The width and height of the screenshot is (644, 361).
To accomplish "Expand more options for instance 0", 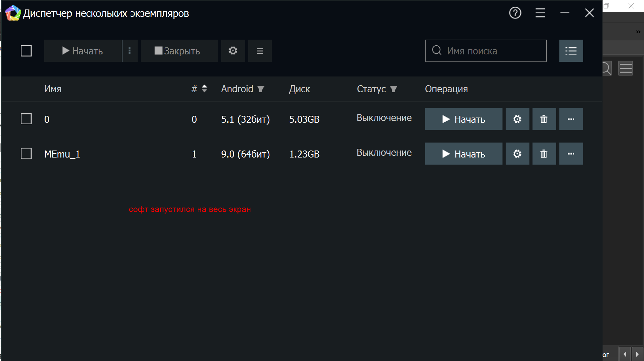I will pos(571,119).
